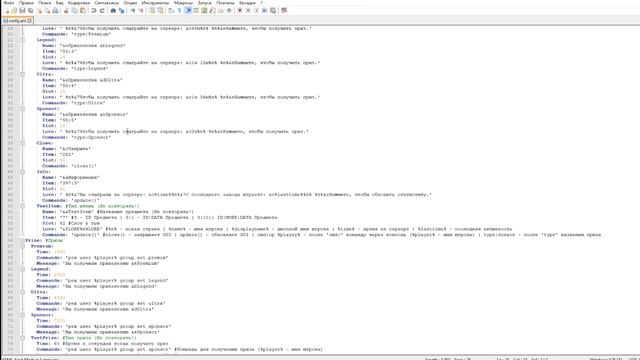Click the Playback macro icon

click(x=256, y=10)
